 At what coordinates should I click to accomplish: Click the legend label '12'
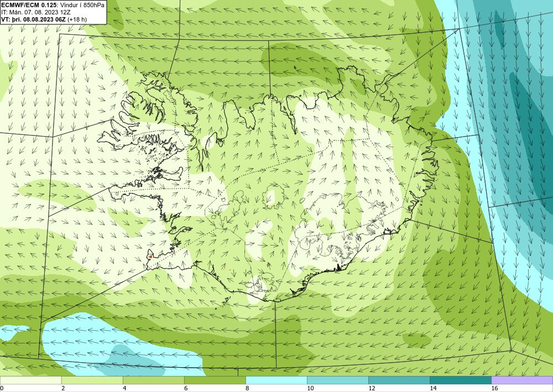point(372,388)
